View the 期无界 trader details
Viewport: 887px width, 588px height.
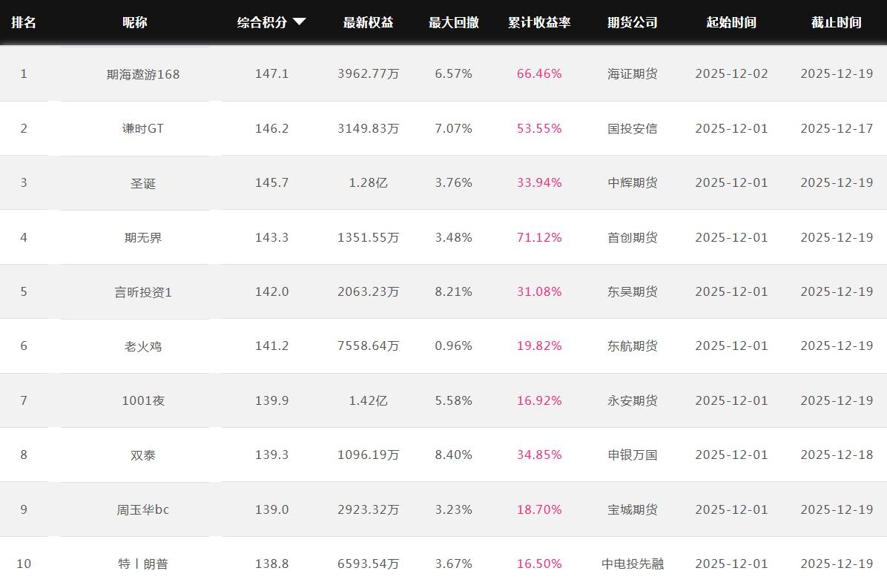pos(143,237)
